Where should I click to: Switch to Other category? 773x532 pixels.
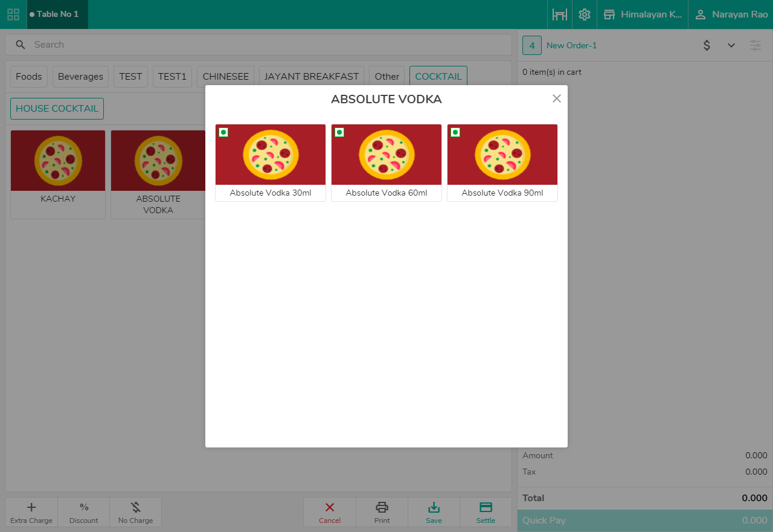[387, 77]
